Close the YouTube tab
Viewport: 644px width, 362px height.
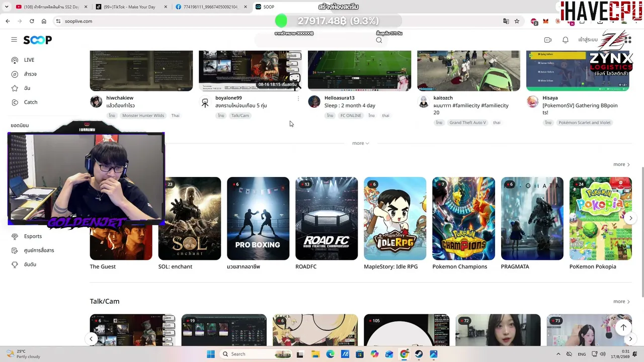[x=86, y=7]
